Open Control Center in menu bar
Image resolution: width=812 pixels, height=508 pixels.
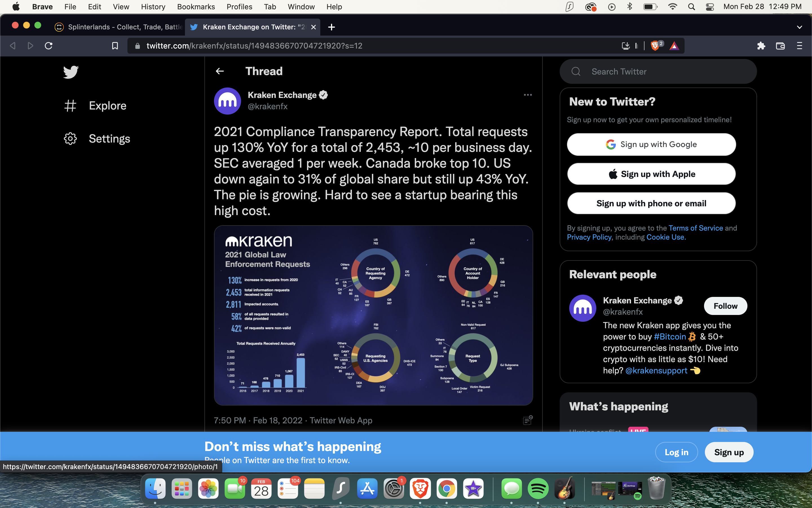tap(710, 7)
